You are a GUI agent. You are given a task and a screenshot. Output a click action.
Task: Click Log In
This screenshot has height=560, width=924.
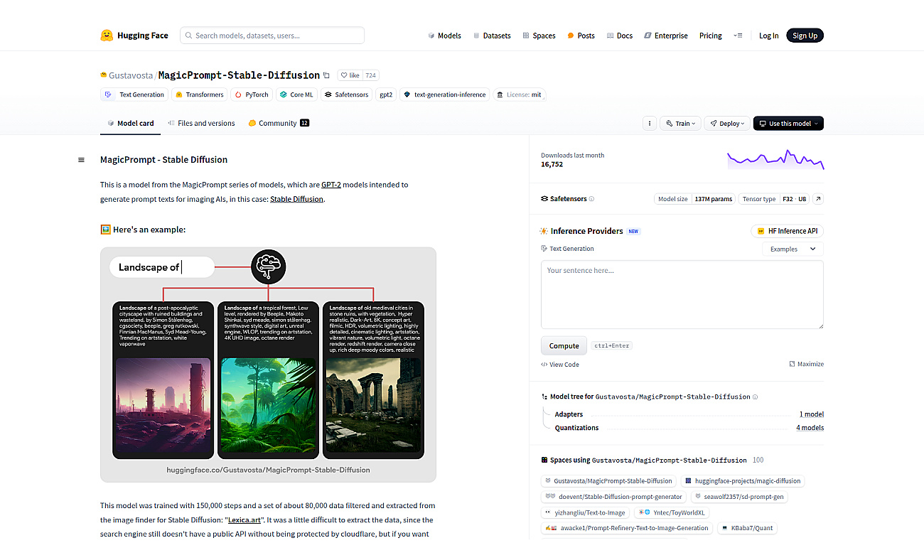click(768, 36)
